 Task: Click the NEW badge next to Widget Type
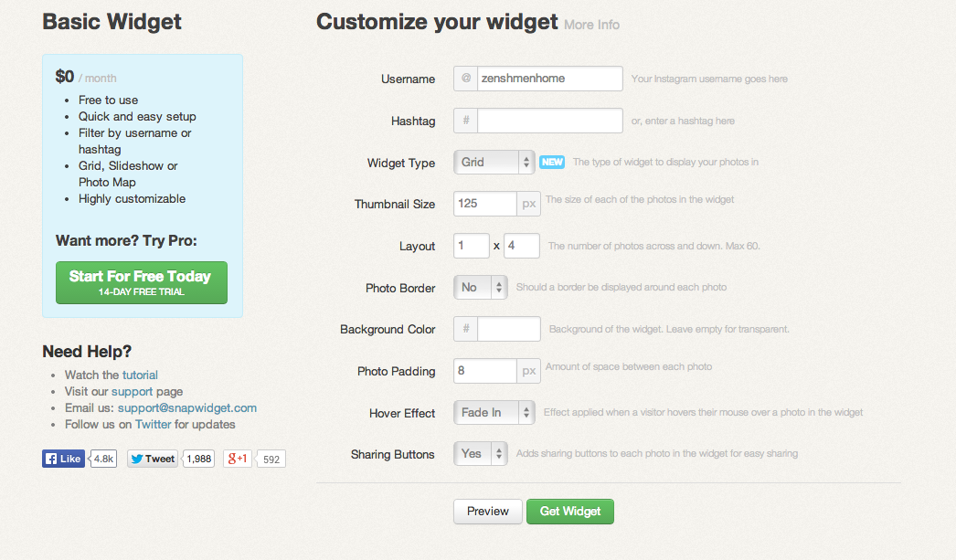pyautogui.click(x=552, y=162)
